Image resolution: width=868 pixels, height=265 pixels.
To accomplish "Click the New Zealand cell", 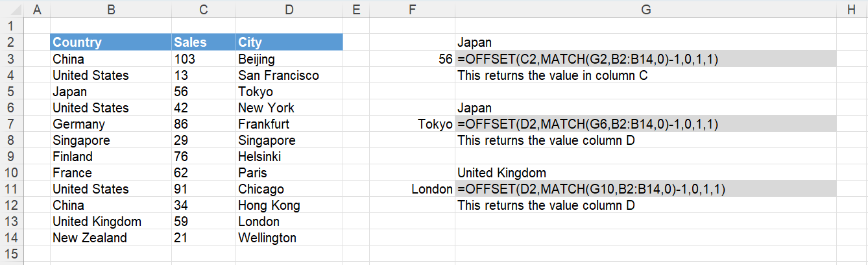I will tap(110, 238).
